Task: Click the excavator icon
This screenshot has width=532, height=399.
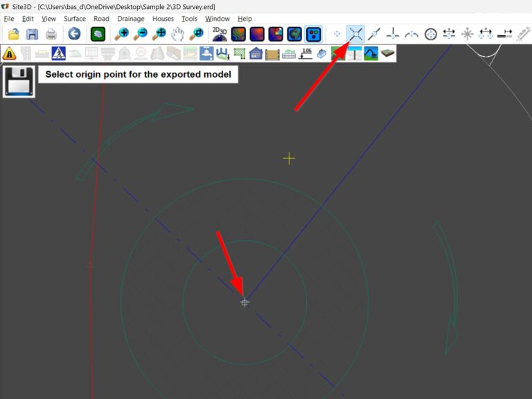Action: click(x=371, y=53)
